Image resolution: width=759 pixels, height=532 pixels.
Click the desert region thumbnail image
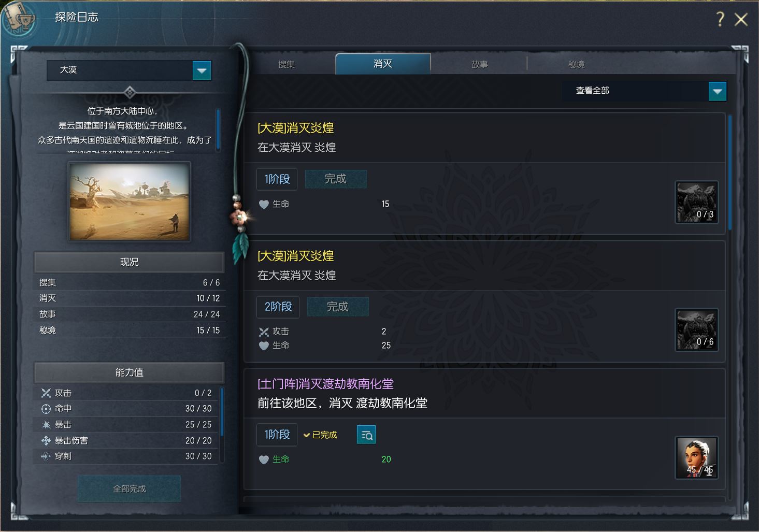[129, 201]
